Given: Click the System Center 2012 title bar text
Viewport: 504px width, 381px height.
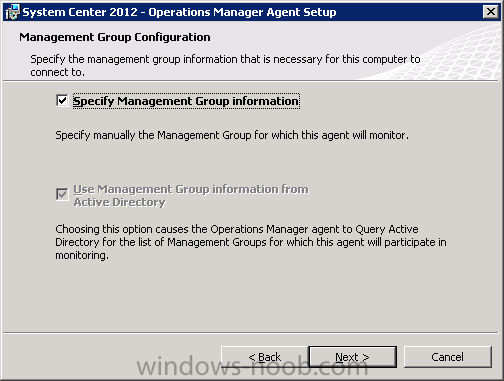Looking at the screenshot, I should pos(179,12).
